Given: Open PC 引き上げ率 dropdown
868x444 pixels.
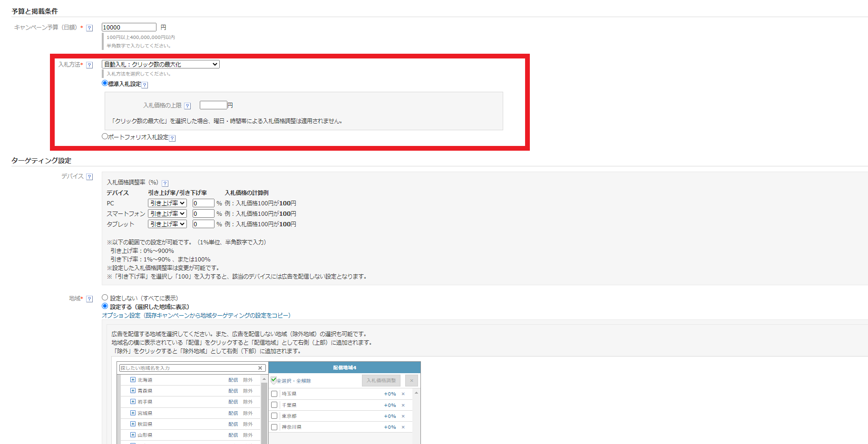Looking at the screenshot, I should pos(167,203).
